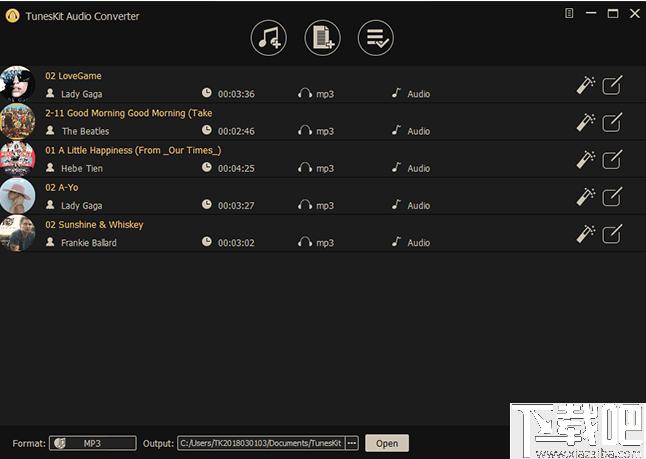Click clock icon in Hebe Tien row
The height and width of the screenshot is (459, 646).
(207, 167)
